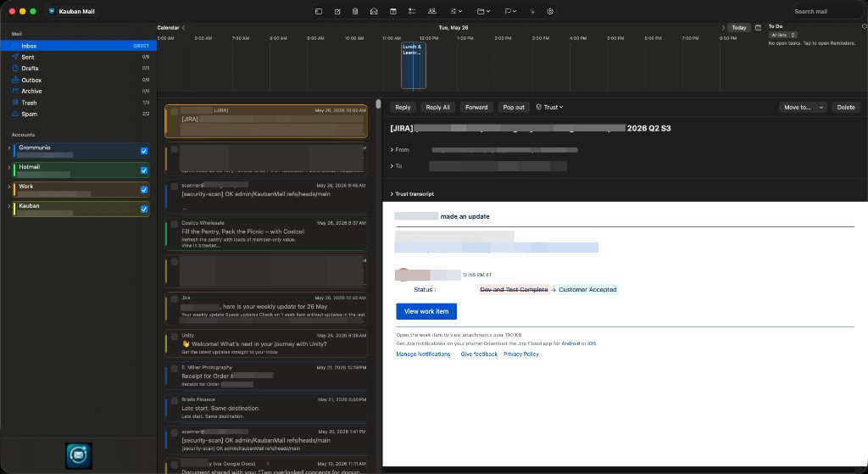Click the View work item button
The height and width of the screenshot is (474, 868).
click(426, 312)
